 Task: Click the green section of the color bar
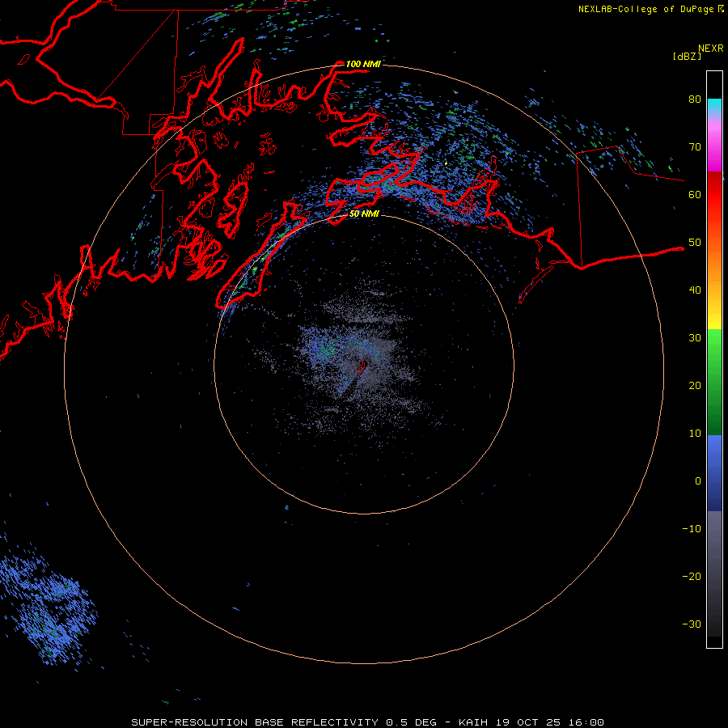point(714,382)
